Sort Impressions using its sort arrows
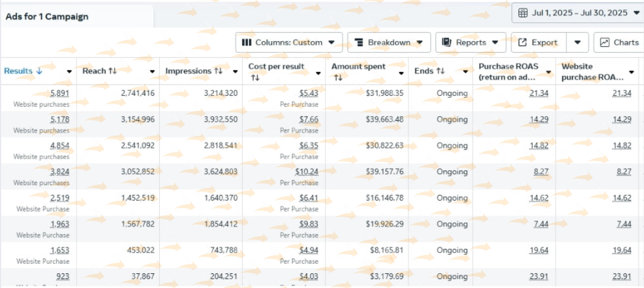Viewport: 644px width, 288px height. 218,71
